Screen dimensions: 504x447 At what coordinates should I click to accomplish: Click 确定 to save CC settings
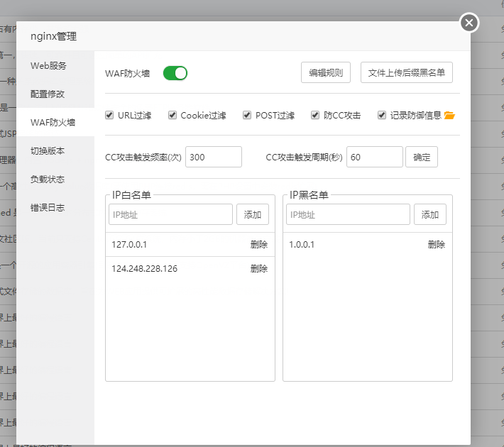click(x=422, y=157)
